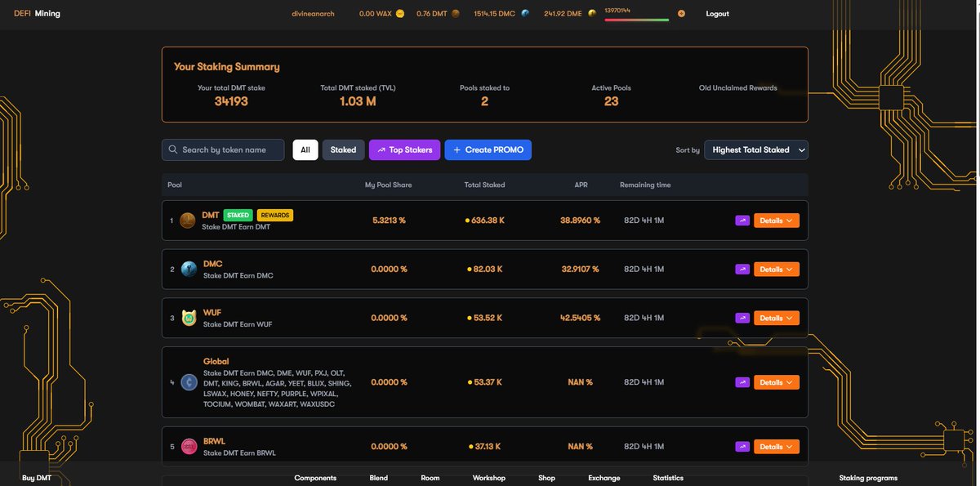Switch to the Exchange section
This screenshot has width=980, height=486.
604,478
